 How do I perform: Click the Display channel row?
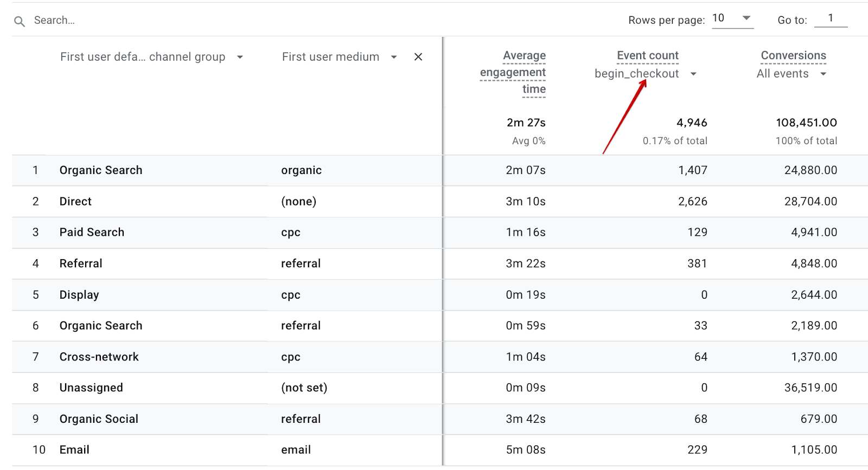click(79, 295)
